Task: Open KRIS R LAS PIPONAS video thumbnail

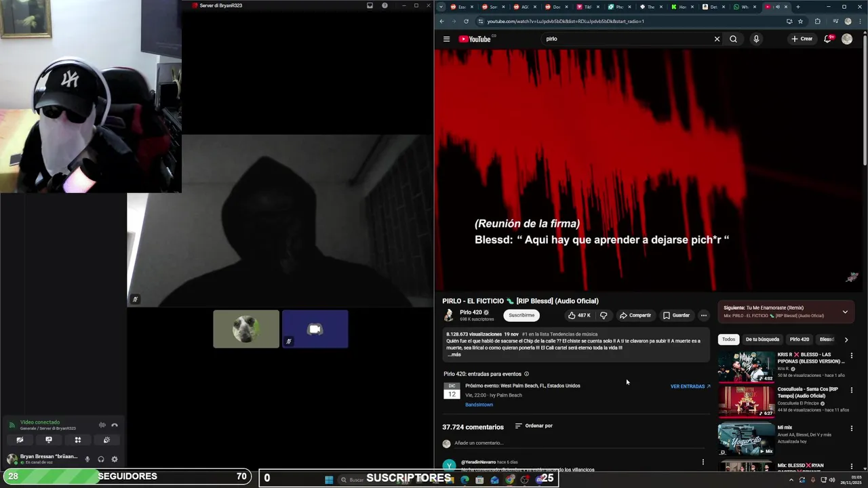Action: (x=746, y=367)
